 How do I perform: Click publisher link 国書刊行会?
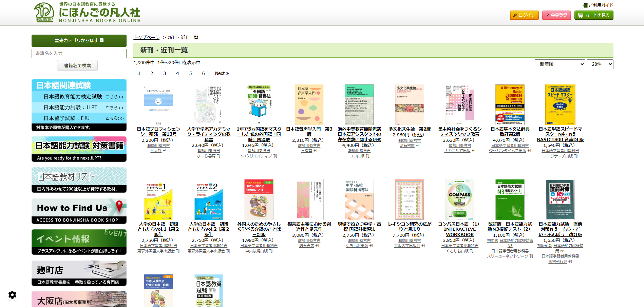(558, 262)
